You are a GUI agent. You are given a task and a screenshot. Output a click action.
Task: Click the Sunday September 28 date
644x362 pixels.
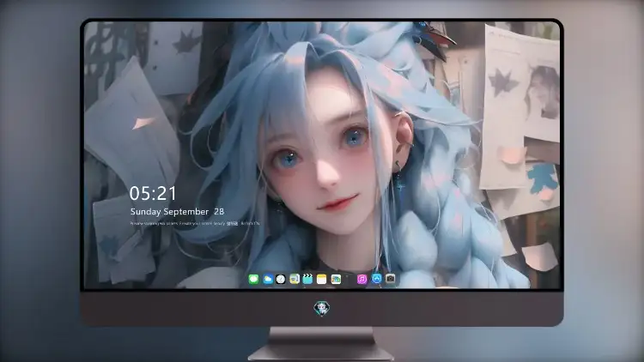pos(177,212)
